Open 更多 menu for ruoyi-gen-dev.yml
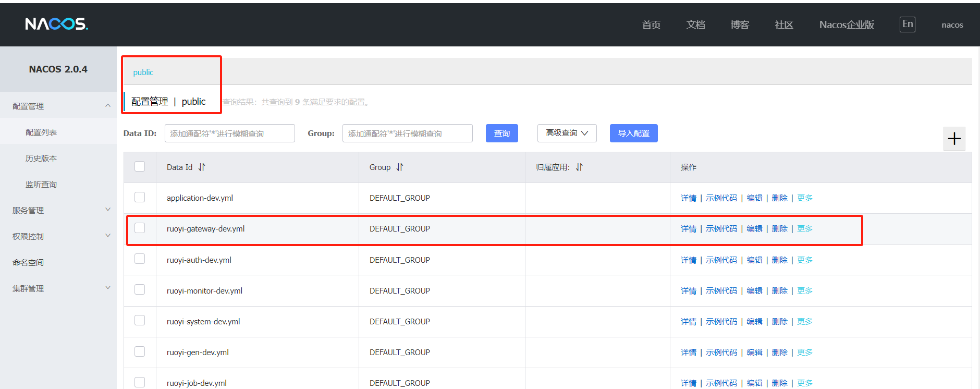This screenshot has width=980, height=389. point(805,352)
